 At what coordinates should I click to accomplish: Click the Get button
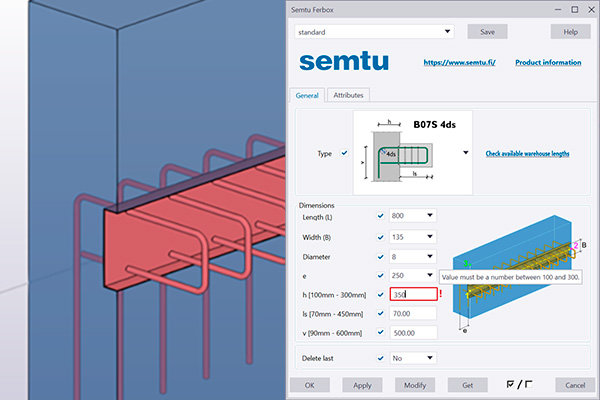468,385
